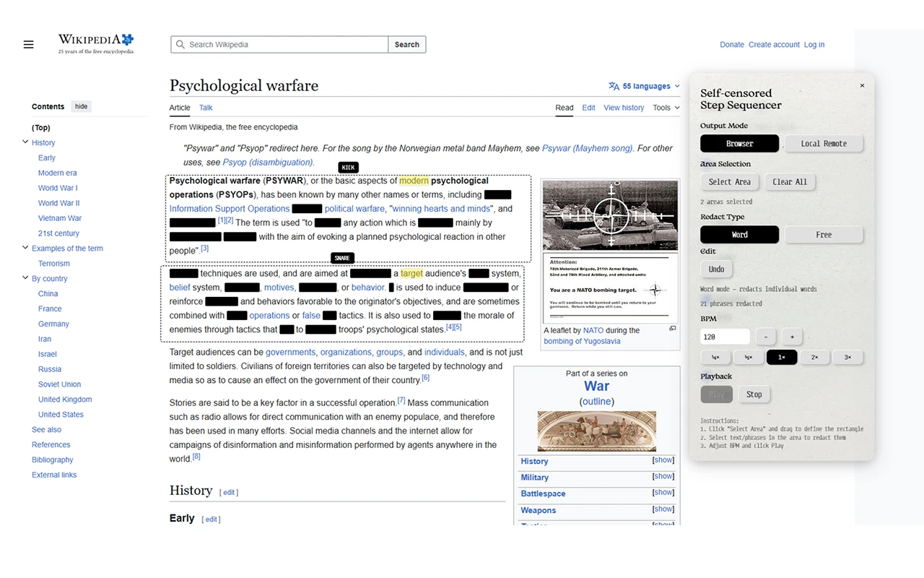This screenshot has width=924, height=578.
Task: Open the bombing of Yugoslavia link
Action: pyautogui.click(x=582, y=341)
